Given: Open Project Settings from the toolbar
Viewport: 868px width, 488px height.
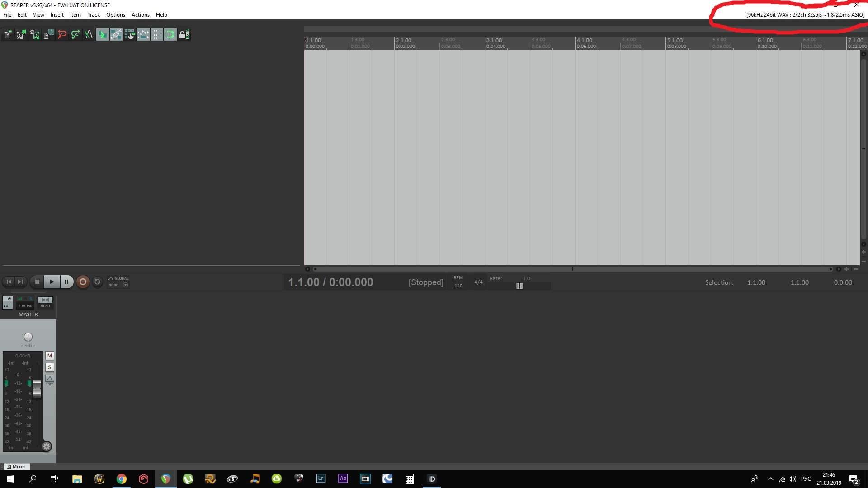Looking at the screenshot, I should point(48,35).
